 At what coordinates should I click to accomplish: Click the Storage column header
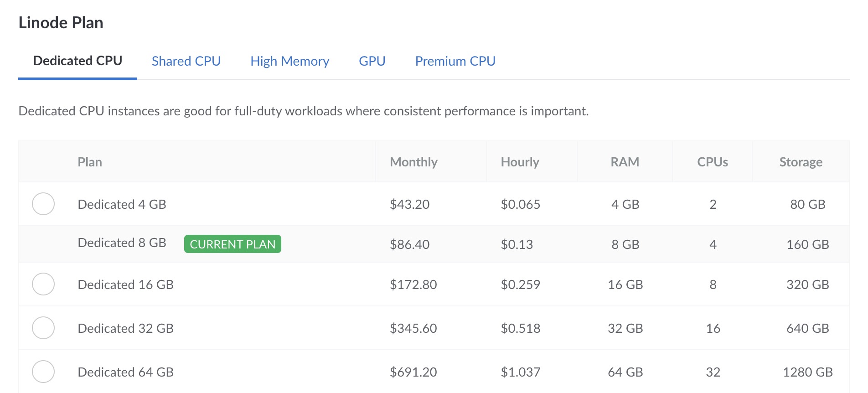[801, 162]
